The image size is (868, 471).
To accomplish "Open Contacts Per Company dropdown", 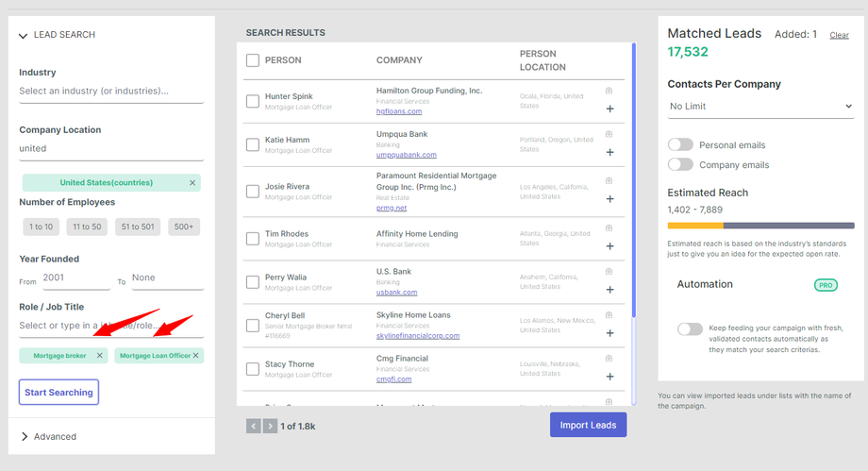I will point(760,107).
